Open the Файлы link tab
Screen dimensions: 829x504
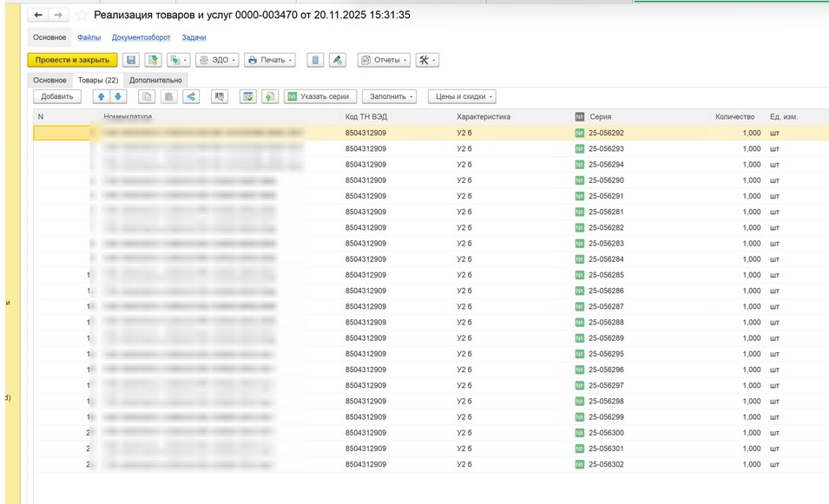89,37
